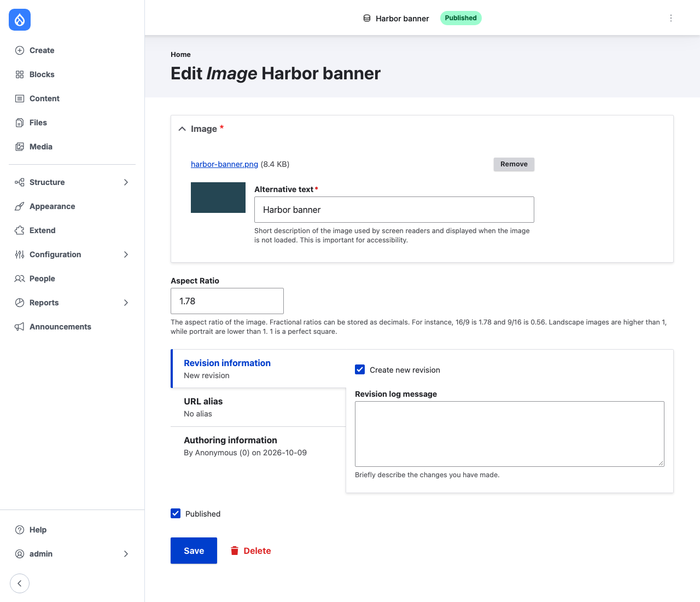The height and width of the screenshot is (602, 700).
Task: Collapse the sidebar with arrow button
Action: [20, 583]
